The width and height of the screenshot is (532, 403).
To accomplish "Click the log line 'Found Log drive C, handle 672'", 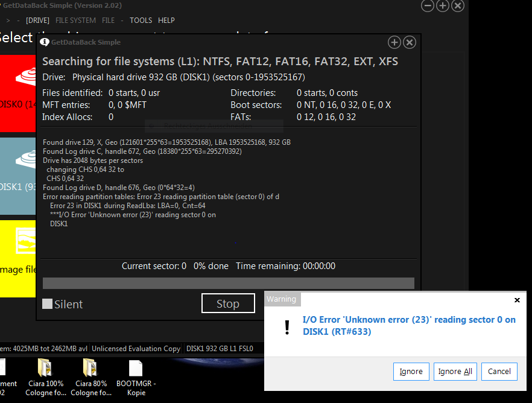I will pyautogui.click(x=142, y=151).
